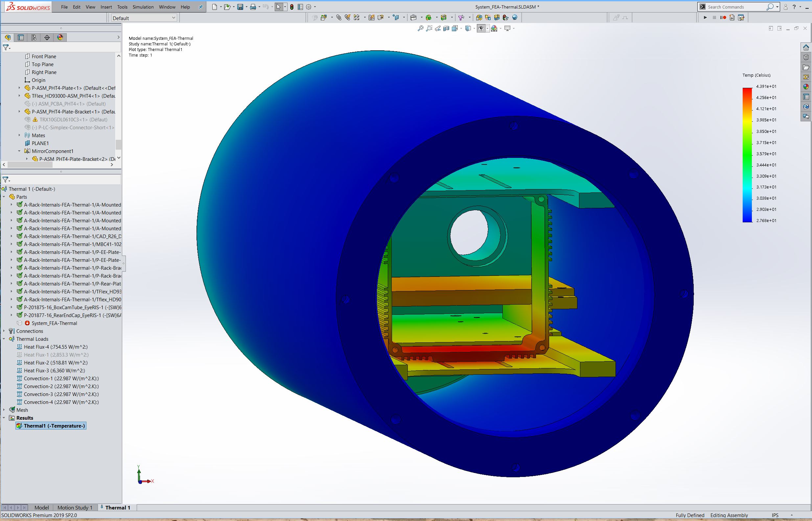Switch to the Motion Study 1 tab
Image resolution: width=812 pixels, height=521 pixels.
click(x=75, y=508)
